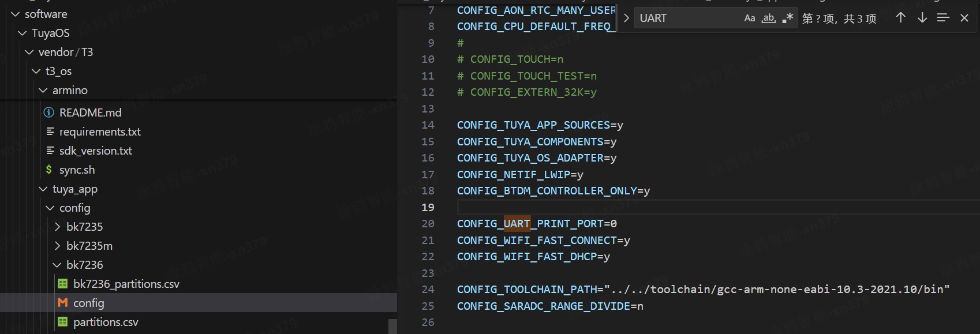
Task: Toggle Find in Selection icon
Action: click(943, 18)
